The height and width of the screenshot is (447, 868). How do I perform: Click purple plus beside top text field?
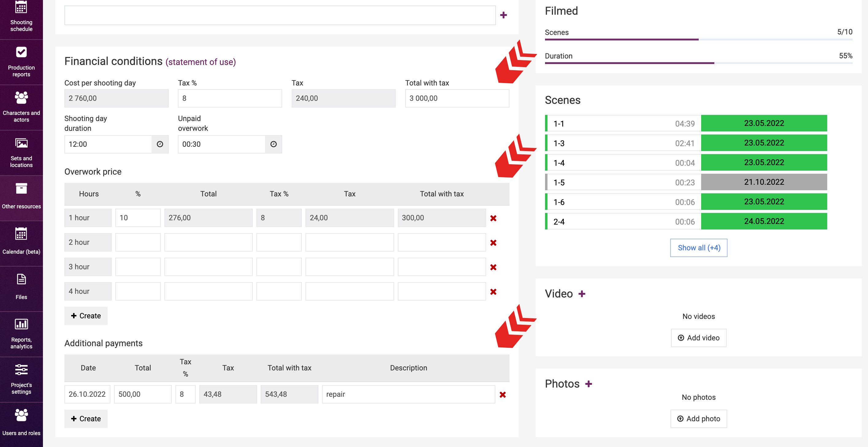pyautogui.click(x=503, y=15)
